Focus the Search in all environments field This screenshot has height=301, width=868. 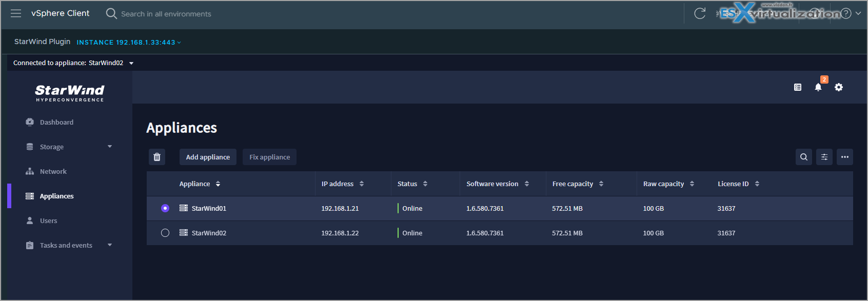(166, 14)
